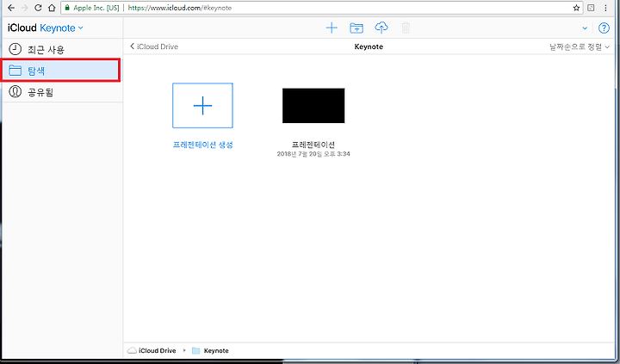620x364 pixels.
Task: Click the clock icon next to 최근 사용
Action: [x=15, y=49]
